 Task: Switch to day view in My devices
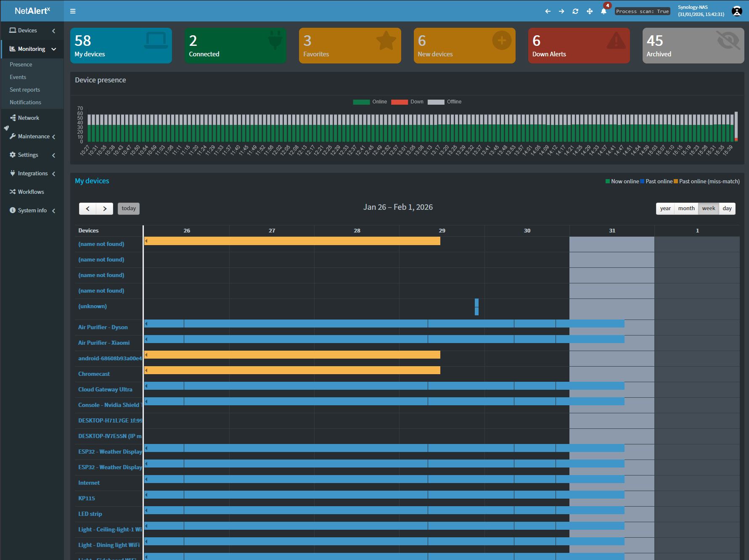click(x=727, y=208)
